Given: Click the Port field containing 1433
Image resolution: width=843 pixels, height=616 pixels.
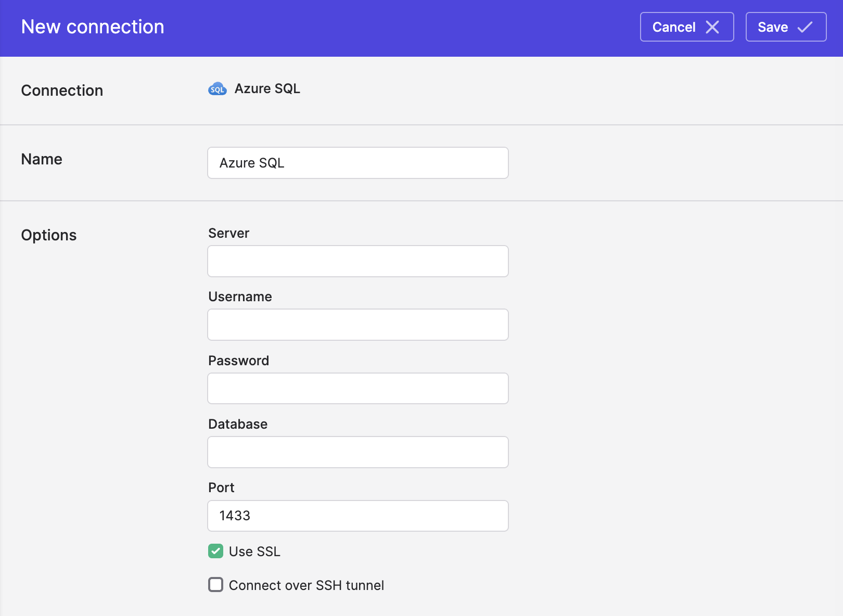Looking at the screenshot, I should (358, 516).
